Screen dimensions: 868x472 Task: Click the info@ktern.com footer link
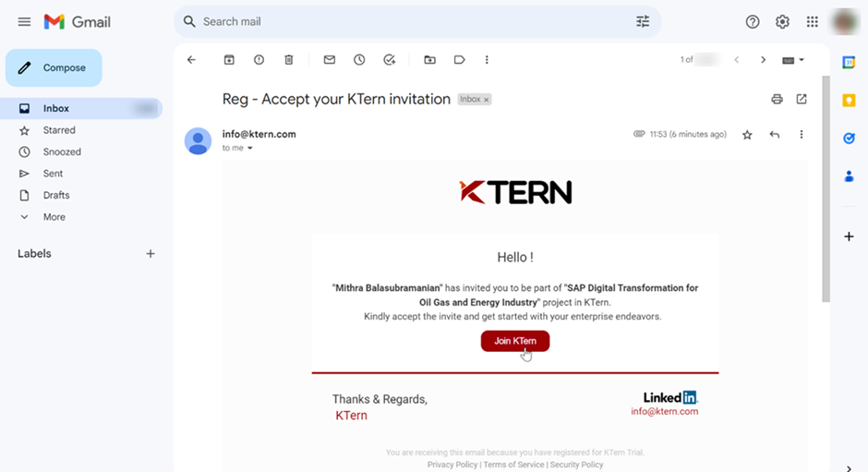664,412
